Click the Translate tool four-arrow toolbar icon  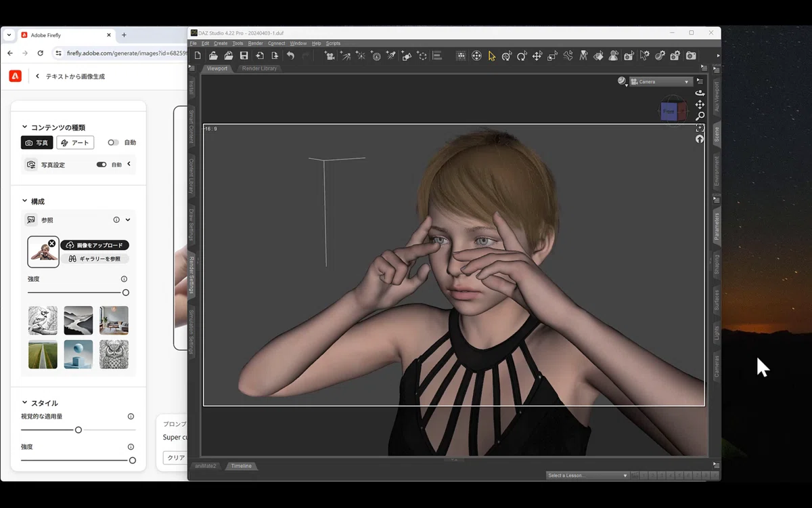(x=537, y=56)
